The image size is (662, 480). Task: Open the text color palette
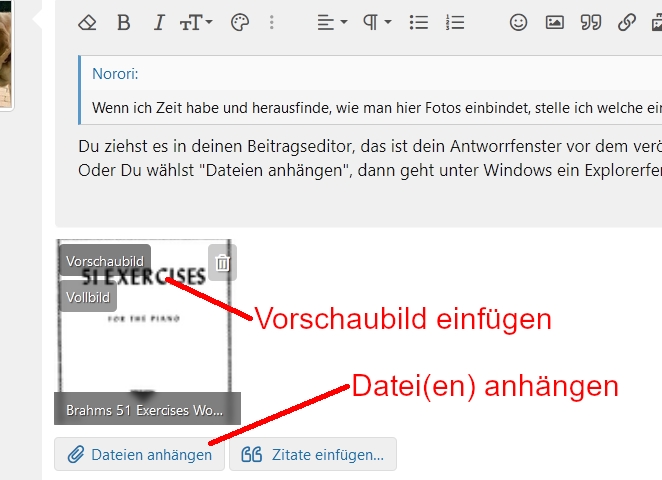[240, 22]
